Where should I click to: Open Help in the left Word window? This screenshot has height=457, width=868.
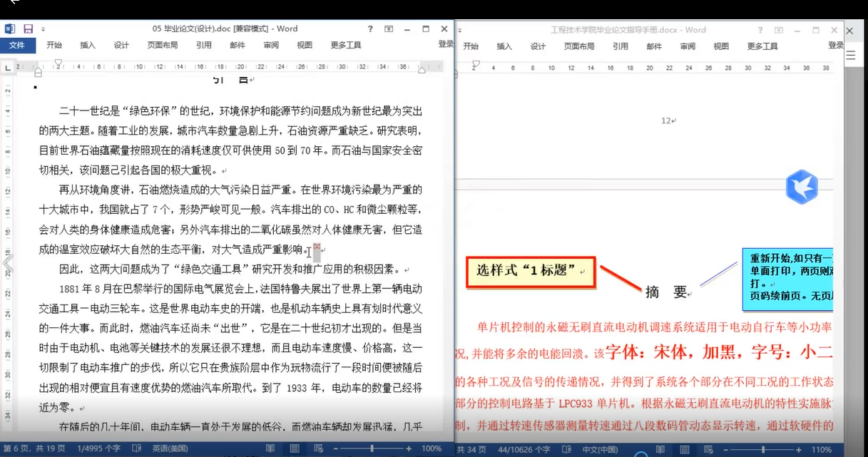coord(370,29)
